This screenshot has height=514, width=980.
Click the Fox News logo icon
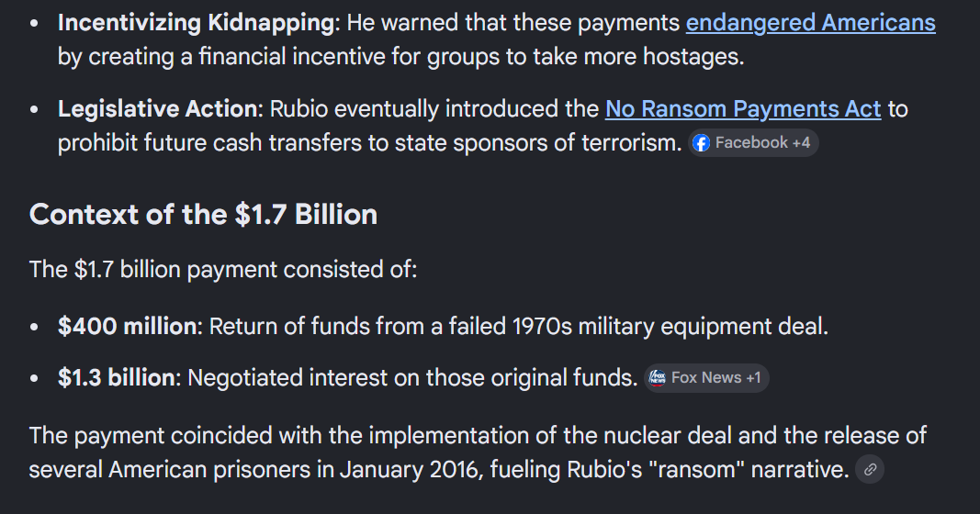(x=657, y=378)
